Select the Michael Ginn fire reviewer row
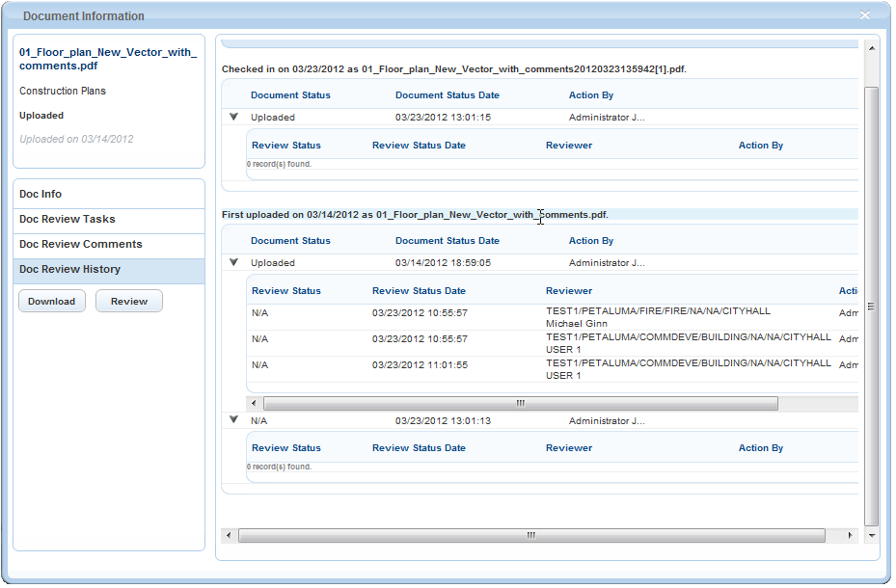 [x=540, y=317]
